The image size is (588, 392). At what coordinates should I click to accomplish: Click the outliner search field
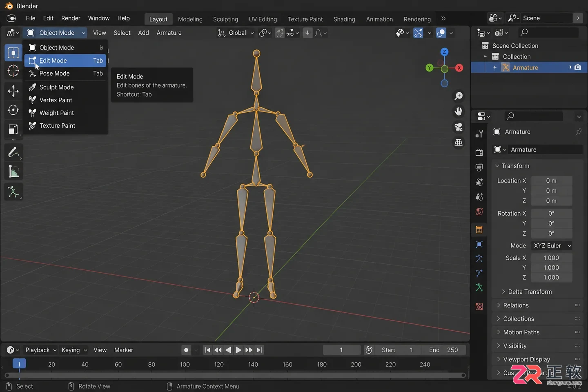pyautogui.click(x=548, y=32)
